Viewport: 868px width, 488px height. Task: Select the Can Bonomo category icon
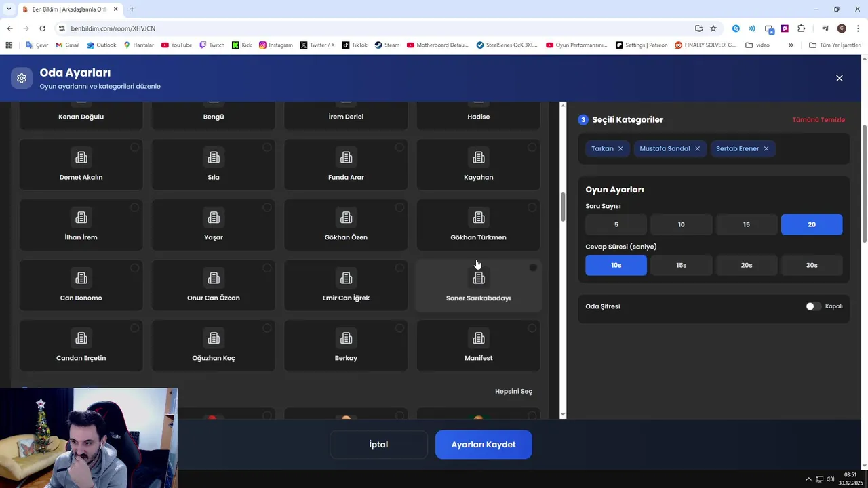pos(81,278)
